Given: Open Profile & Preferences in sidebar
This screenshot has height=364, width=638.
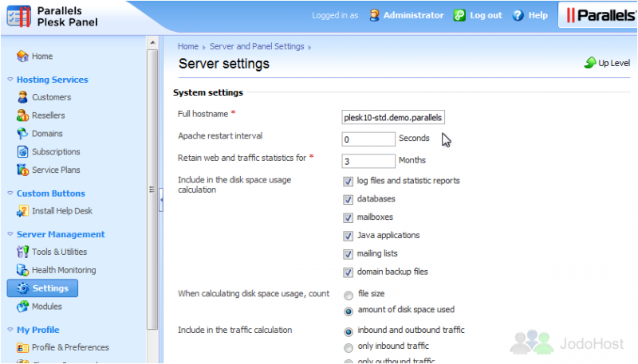Looking at the screenshot, I should click(x=70, y=347).
